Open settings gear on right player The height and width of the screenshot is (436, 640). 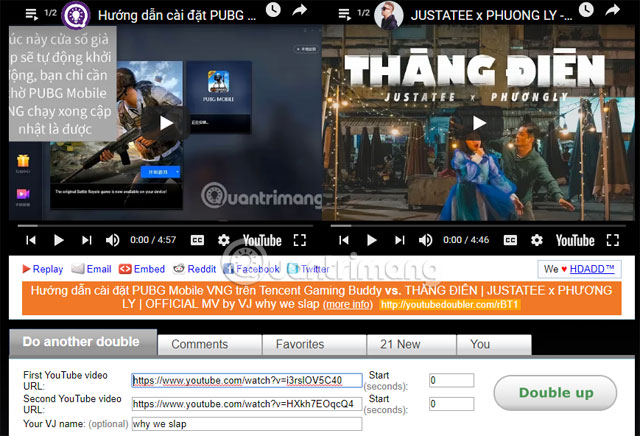click(x=537, y=240)
